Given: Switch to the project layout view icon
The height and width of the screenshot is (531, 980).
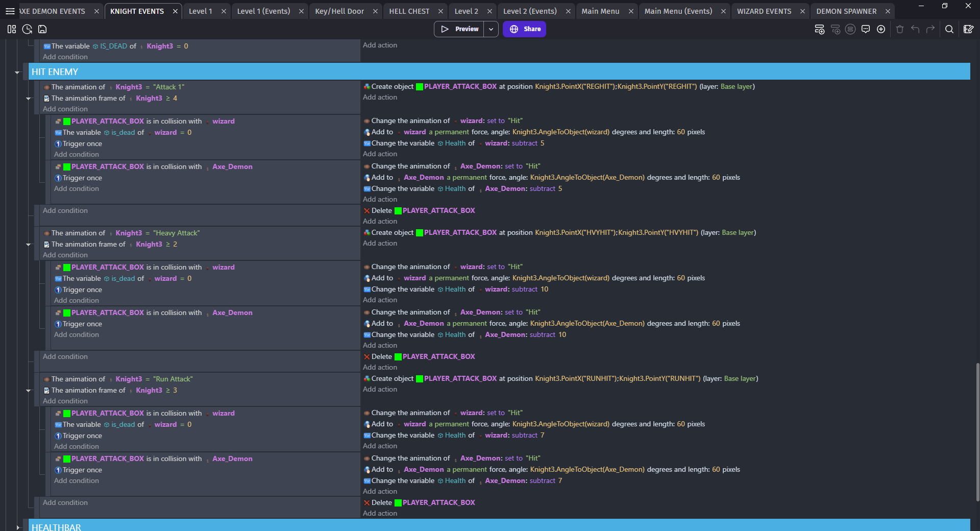Looking at the screenshot, I should point(11,29).
